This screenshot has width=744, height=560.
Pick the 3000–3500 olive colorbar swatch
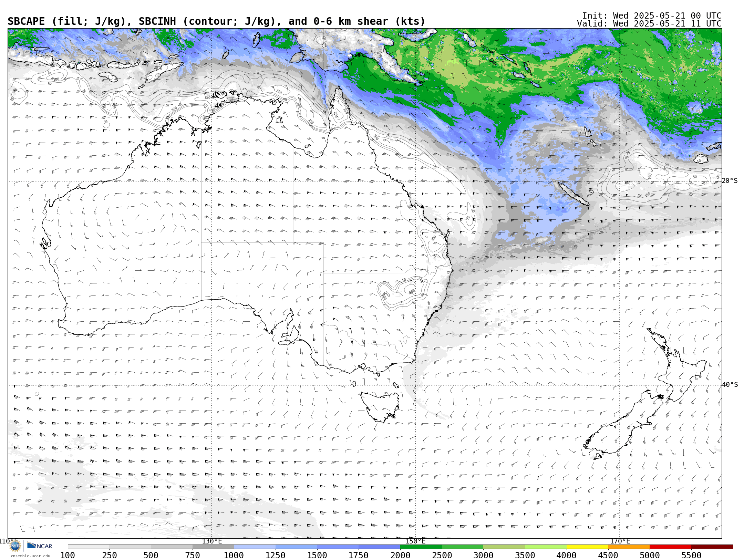[x=504, y=547]
